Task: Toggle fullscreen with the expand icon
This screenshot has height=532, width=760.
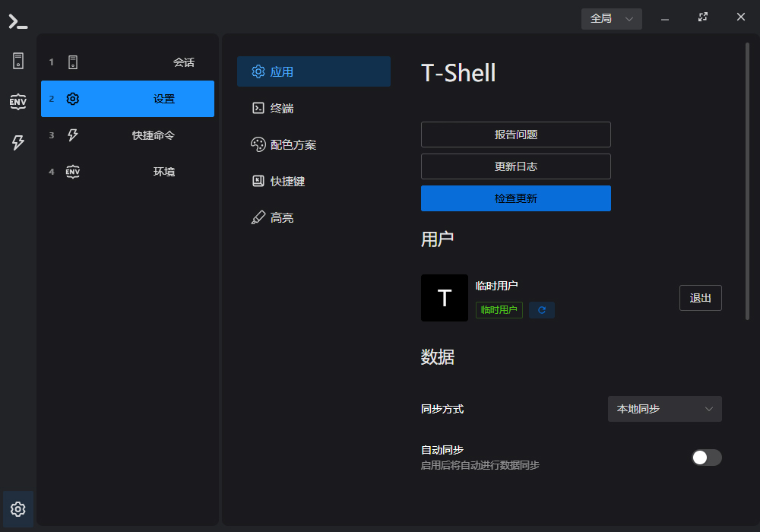Action: pyautogui.click(x=703, y=17)
